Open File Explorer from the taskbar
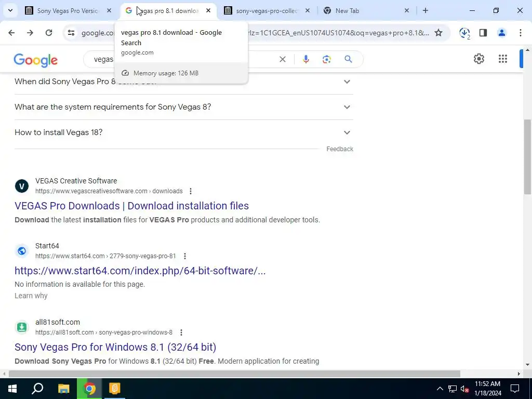The image size is (532, 399). tap(63, 389)
